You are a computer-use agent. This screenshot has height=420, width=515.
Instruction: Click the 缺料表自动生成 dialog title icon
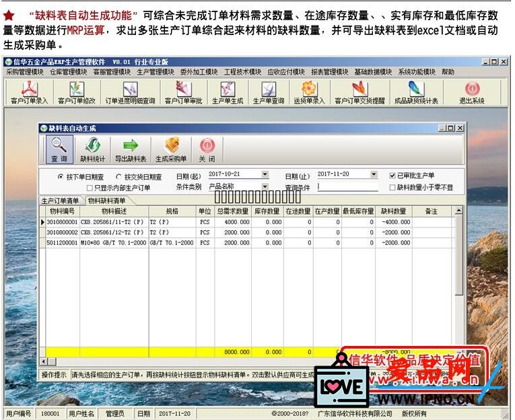click(43, 129)
